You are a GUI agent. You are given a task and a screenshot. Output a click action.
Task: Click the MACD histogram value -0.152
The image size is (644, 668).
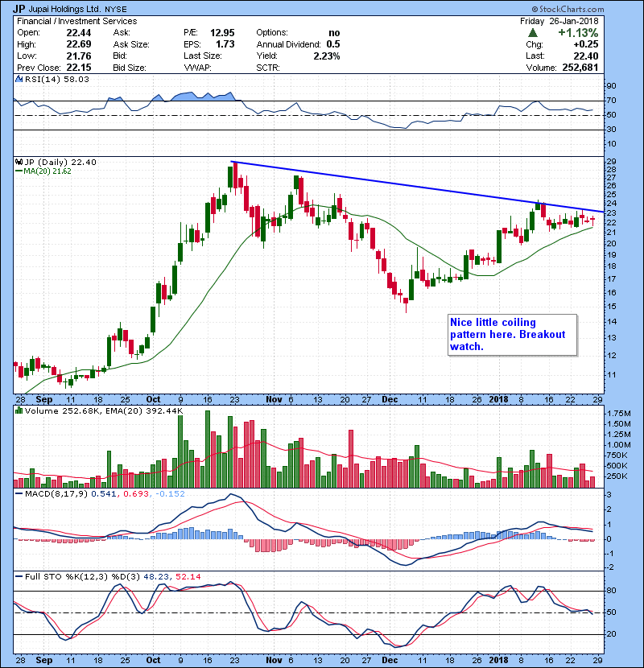(170, 494)
